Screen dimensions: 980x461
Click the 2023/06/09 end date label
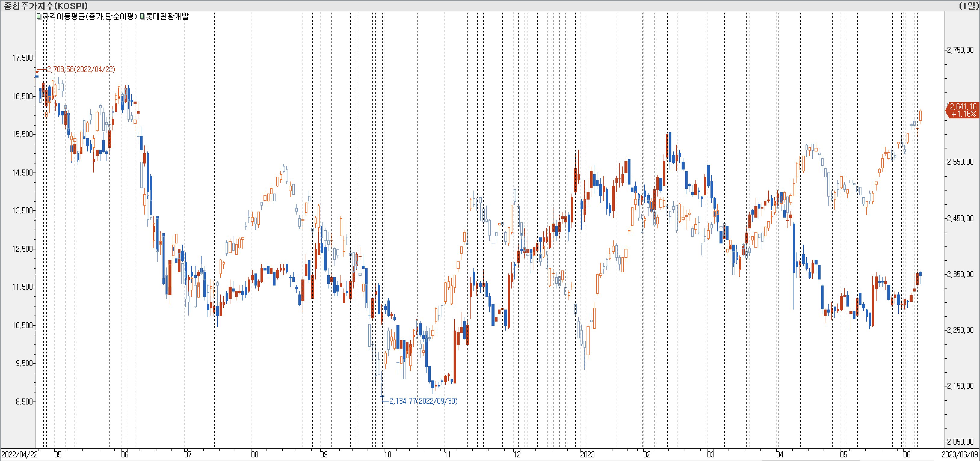(x=960, y=455)
